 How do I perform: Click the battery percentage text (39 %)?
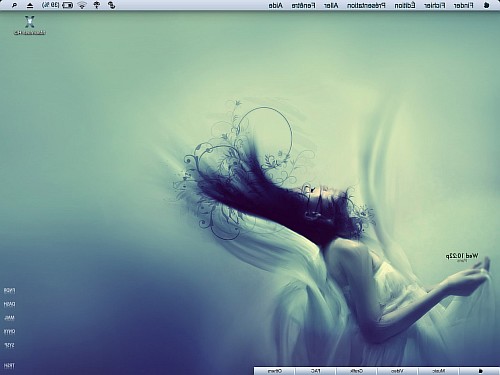pos(51,5)
